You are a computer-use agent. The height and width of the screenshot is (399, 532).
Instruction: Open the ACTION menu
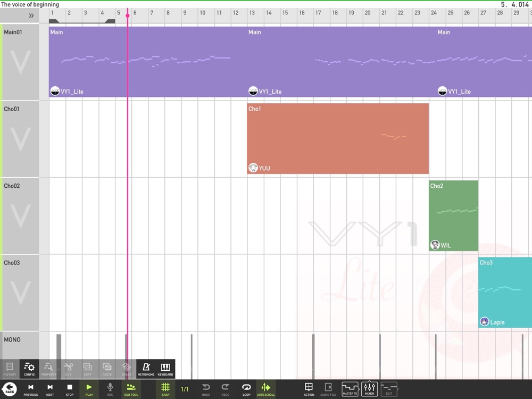click(x=309, y=389)
